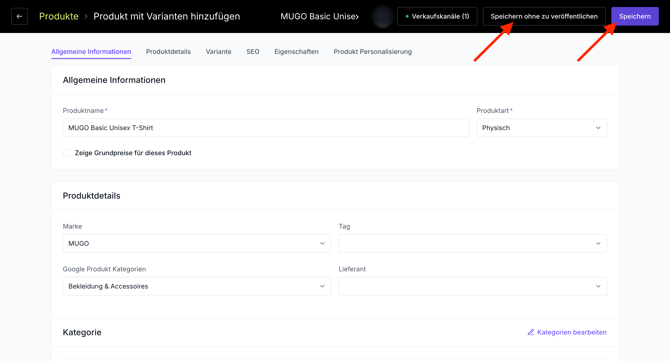Screen dimensions: 670x361
Task: Expand Google Produkt Kategorien dropdown
Action: pos(197,286)
